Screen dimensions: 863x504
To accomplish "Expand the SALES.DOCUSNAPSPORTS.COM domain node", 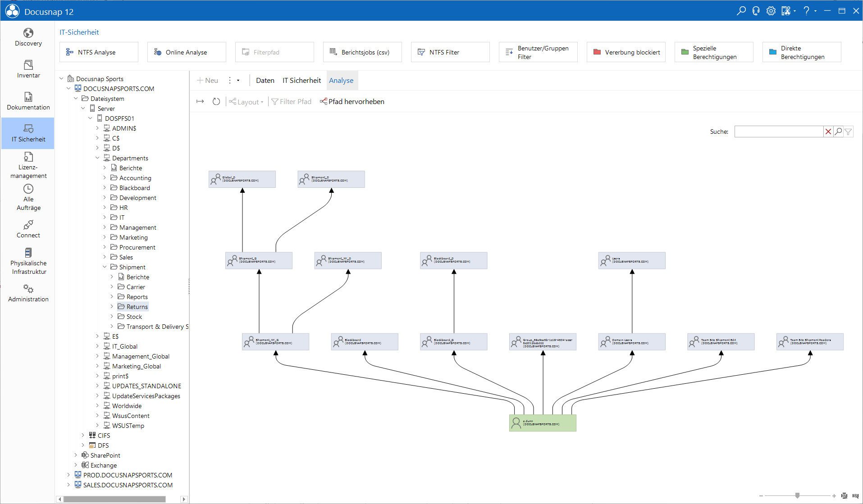I will pyautogui.click(x=68, y=485).
